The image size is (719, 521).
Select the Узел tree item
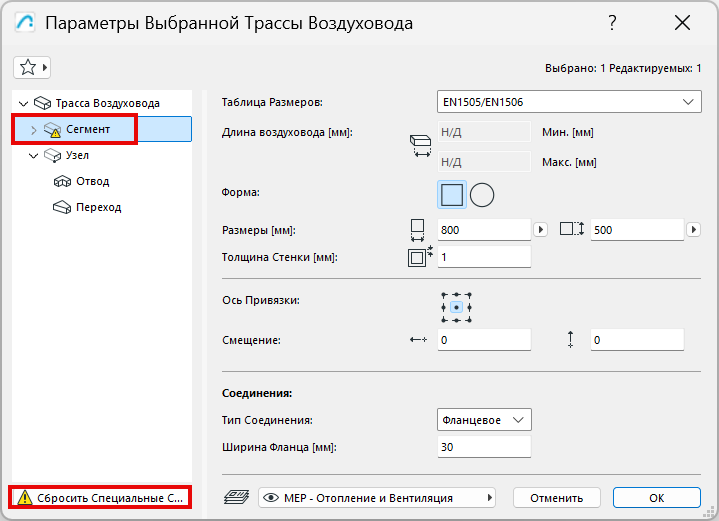coord(77,155)
